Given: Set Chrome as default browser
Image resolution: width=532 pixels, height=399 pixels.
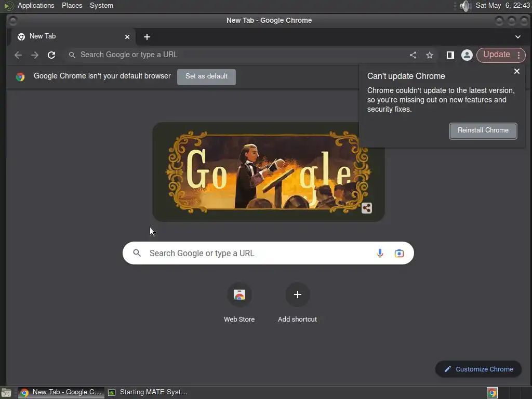Looking at the screenshot, I should click(206, 77).
